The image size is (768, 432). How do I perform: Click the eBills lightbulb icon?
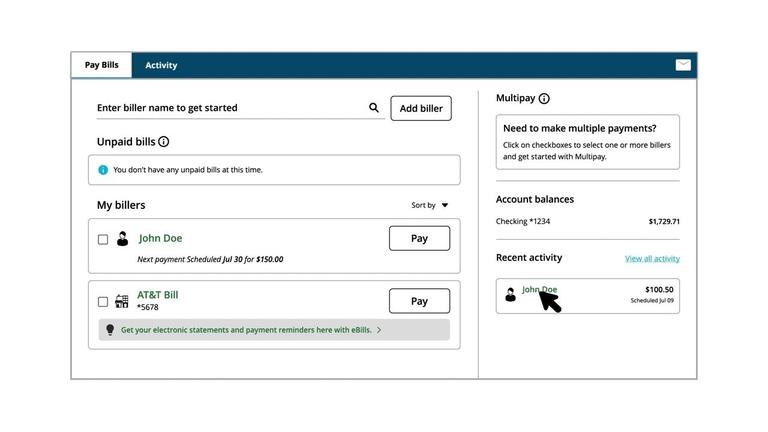110,330
